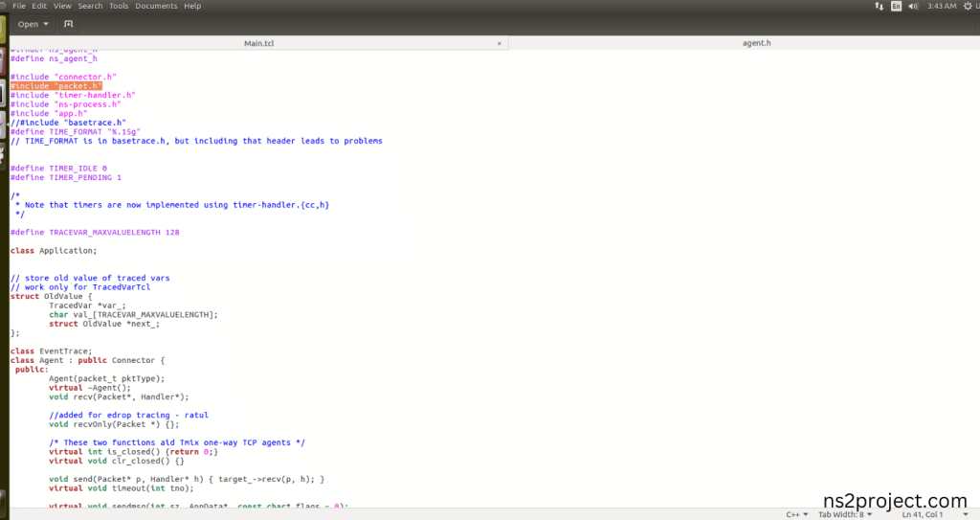This screenshot has width=980, height=520.
Task: Open the Search menu
Action: [x=90, y=6]
